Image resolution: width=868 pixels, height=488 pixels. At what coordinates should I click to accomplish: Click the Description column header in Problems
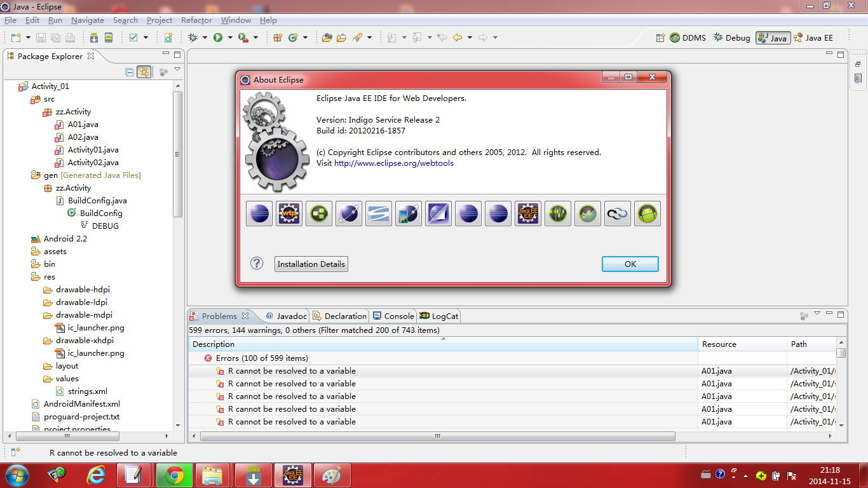pyautogui.click(x=443, y=344)
